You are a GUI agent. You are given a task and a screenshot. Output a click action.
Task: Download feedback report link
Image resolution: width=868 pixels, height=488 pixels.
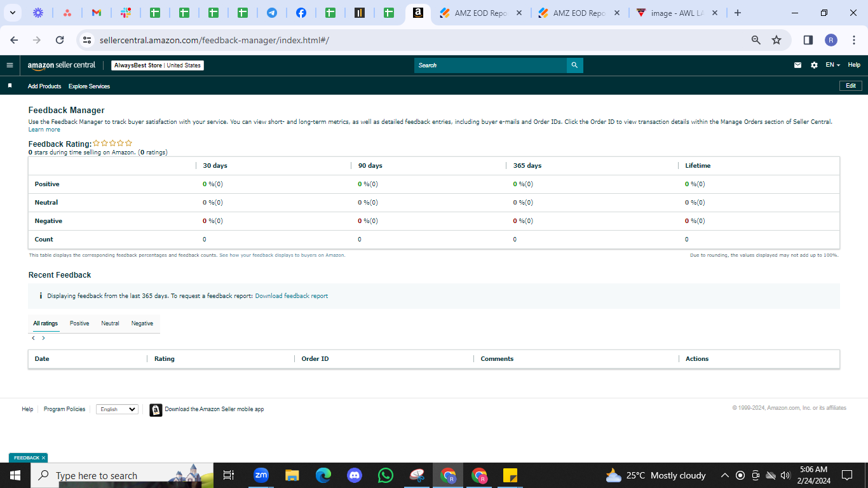pyautogui.click(x=292, y=296)
